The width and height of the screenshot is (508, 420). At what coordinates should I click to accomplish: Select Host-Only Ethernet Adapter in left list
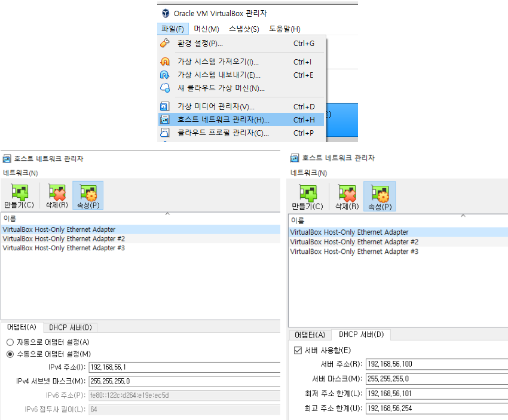pos(140,229)
